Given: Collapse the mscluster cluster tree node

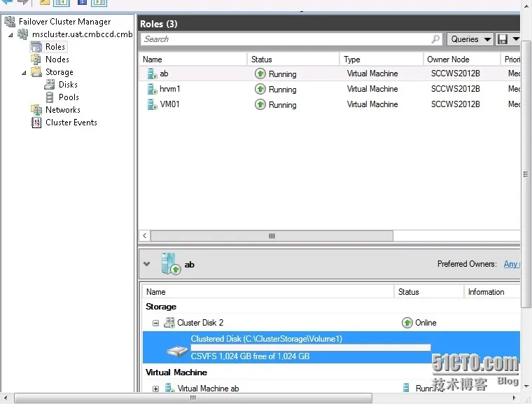Looking at the screenshot, I should click(10, 34).
